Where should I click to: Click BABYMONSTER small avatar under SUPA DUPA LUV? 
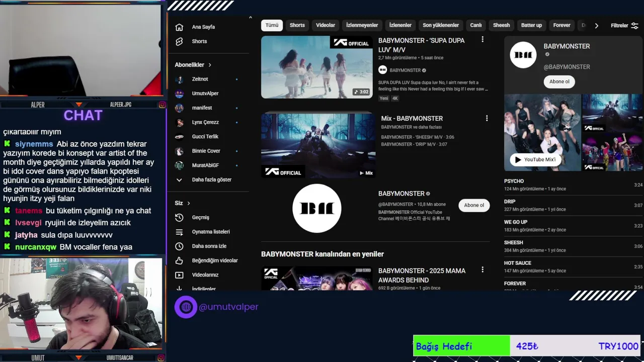383,70
